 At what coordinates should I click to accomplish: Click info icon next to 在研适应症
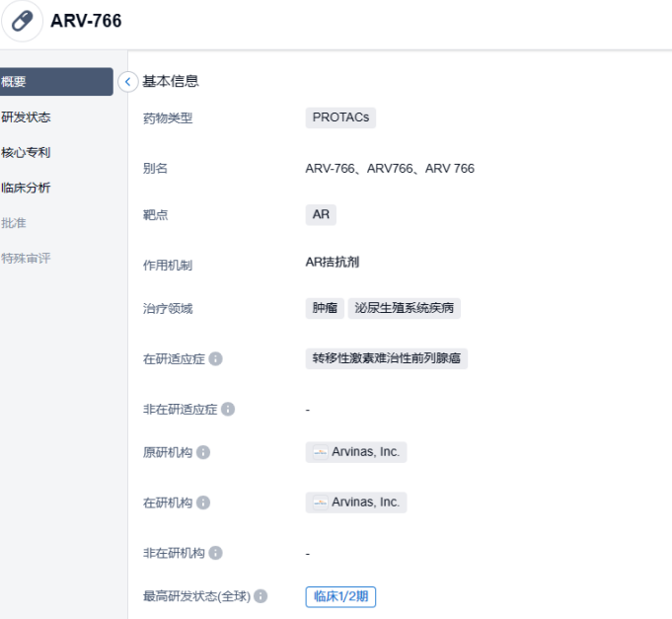tap(216, 358)
